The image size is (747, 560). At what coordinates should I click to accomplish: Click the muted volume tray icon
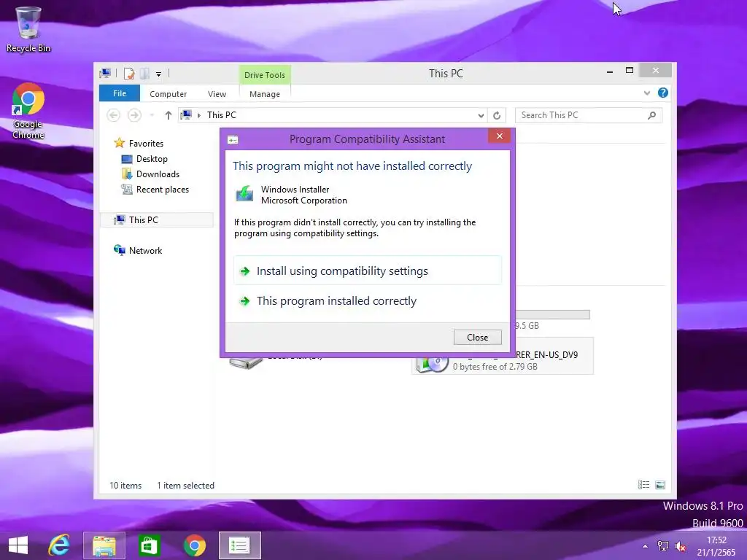681,547
